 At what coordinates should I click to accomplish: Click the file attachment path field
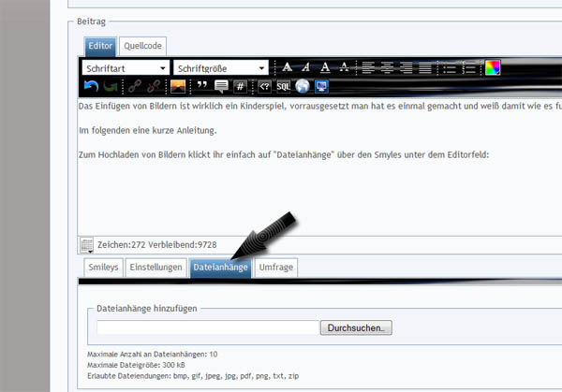pos(207,327)
